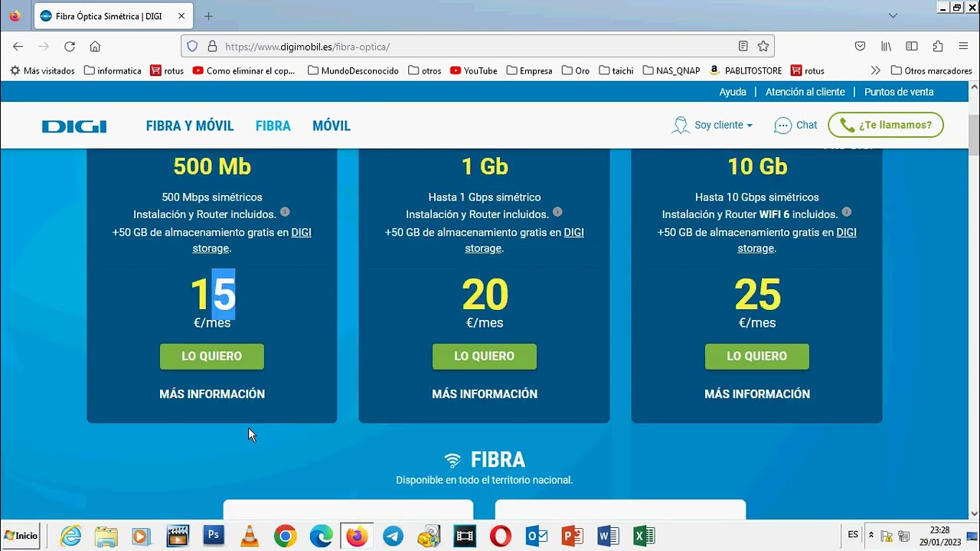Close the Fibra Óptica Simétrica tab
Screen dimensions: 980x551
tap(180, 16)
